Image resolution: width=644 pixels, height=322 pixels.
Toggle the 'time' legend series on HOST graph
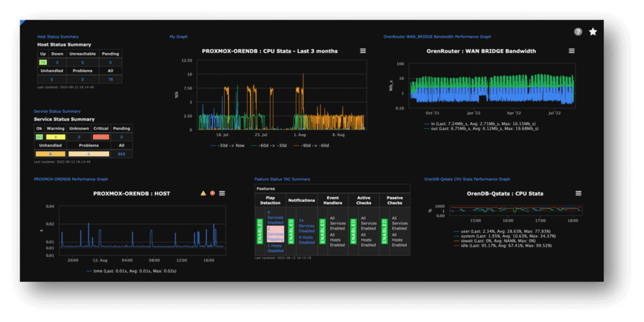(131, 271)
